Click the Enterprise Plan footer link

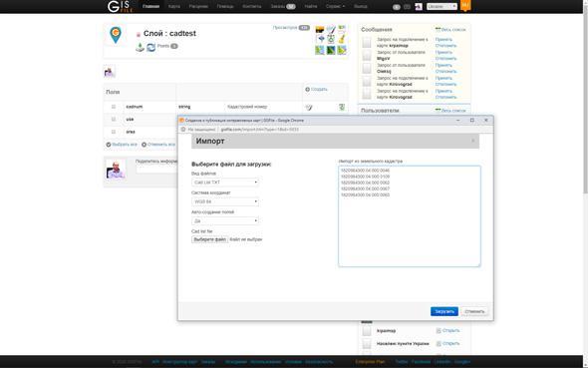coord(370,362)
